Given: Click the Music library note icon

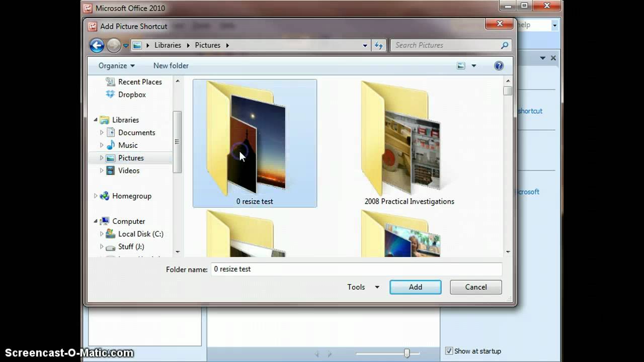Looking at the screenshot, I should click(110, 145).
